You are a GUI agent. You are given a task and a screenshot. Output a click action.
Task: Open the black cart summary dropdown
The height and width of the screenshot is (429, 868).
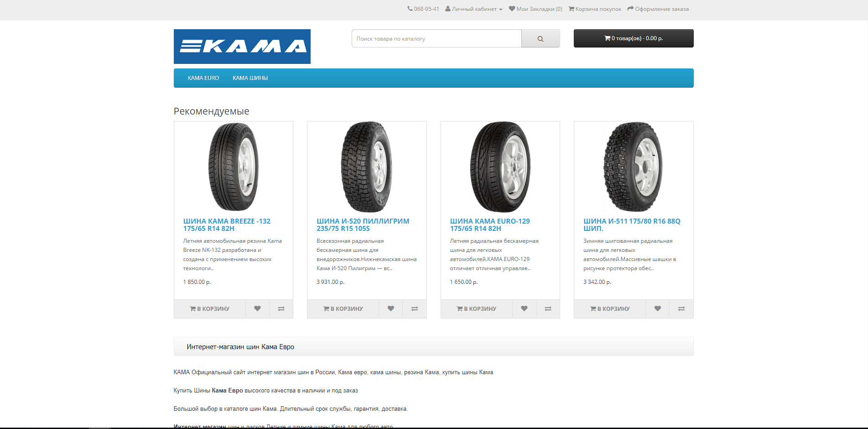634,38
